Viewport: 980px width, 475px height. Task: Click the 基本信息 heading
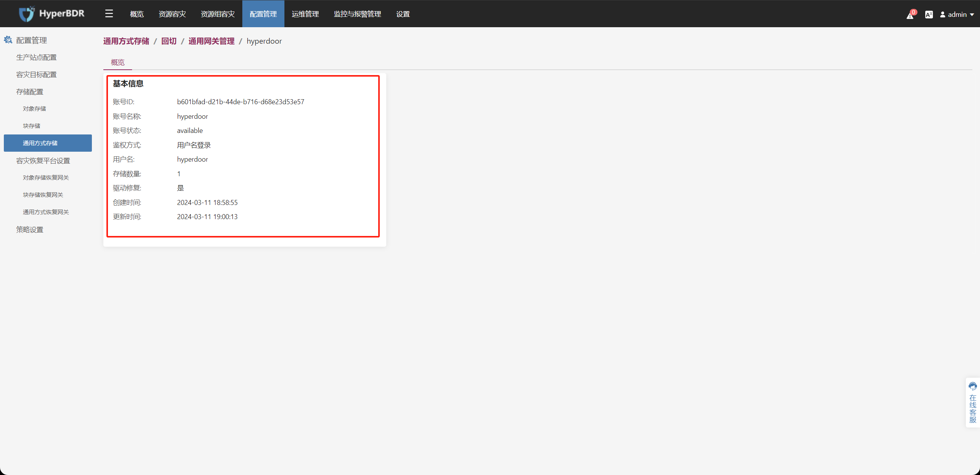[x=128, y=84]
